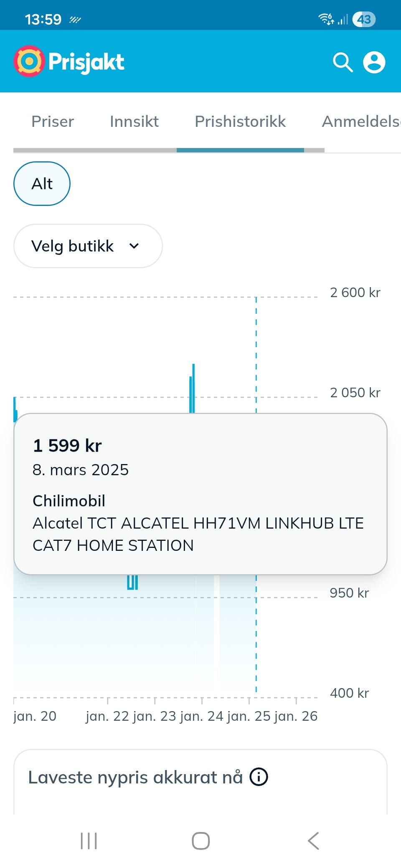The height and width of the screenshot is (868, 401).
Task: Tap the Laveste nypris akkurat nå card
Action: (x=200, y=781)
